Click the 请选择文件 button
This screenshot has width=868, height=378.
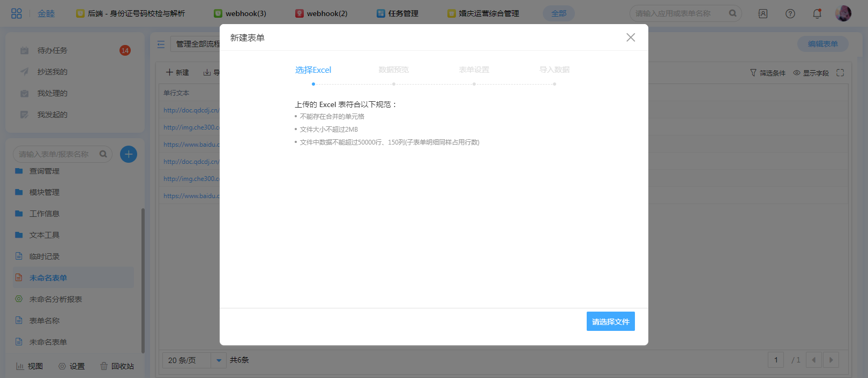(x=610, y=321)
